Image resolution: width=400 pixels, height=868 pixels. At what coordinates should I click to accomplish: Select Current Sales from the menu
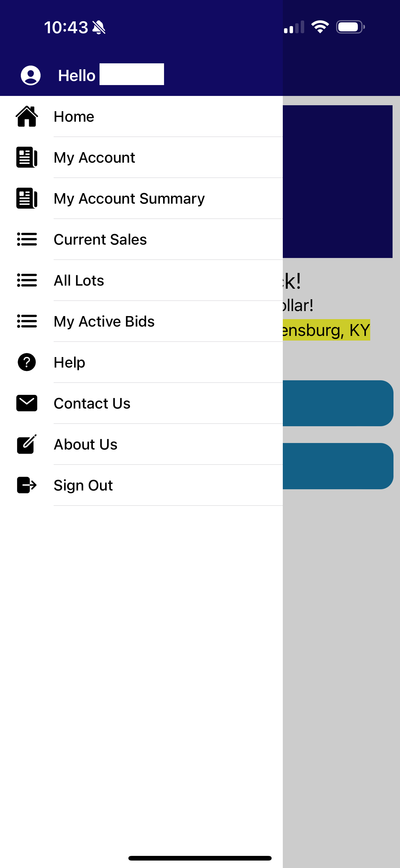141,239
